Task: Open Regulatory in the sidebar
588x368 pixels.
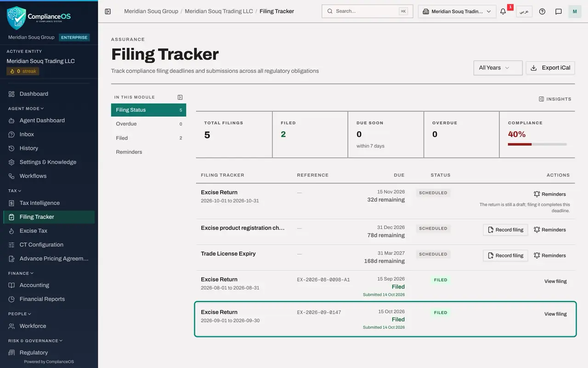Action: coord(49,352)
